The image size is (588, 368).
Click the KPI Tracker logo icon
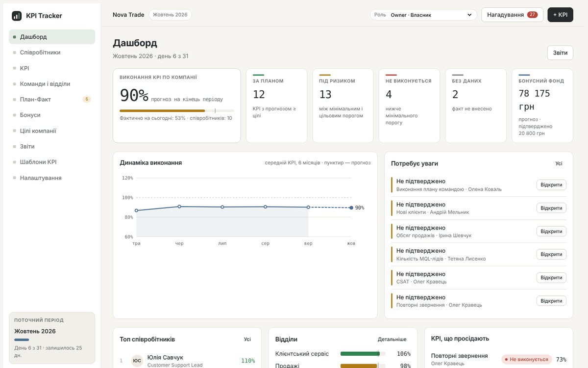click(x=17, y=16)
